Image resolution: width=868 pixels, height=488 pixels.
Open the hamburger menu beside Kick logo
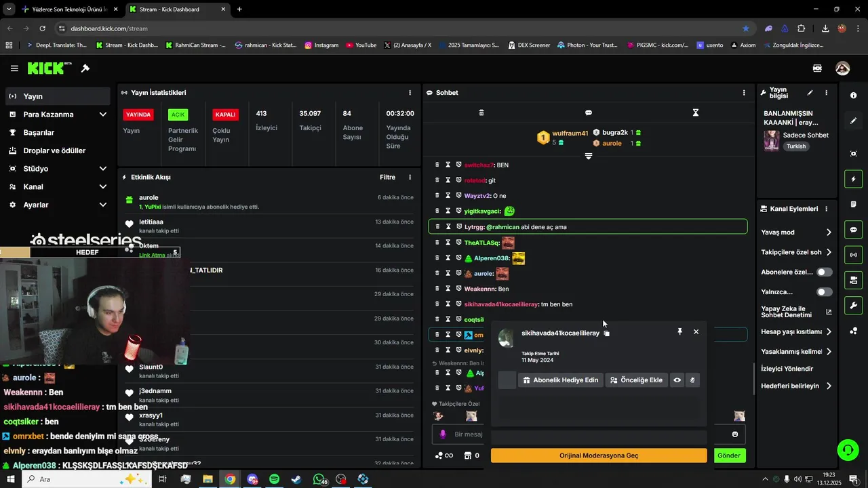click(14, 68)
